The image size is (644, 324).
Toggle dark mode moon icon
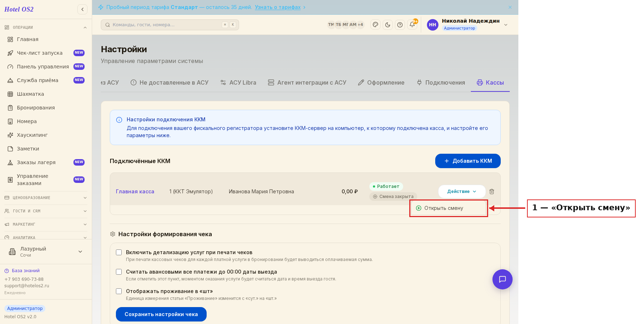click(x=388, y=25)
